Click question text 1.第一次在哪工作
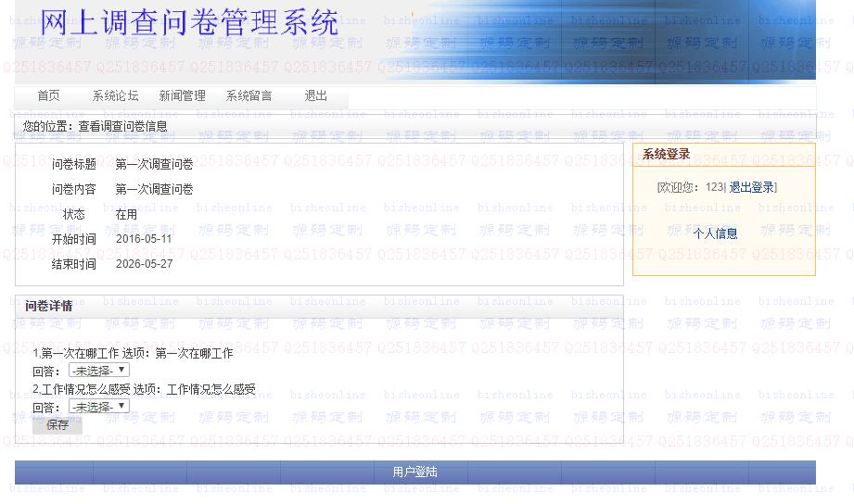854x504 pixels. pyautogui.click(x=76, y=353)
